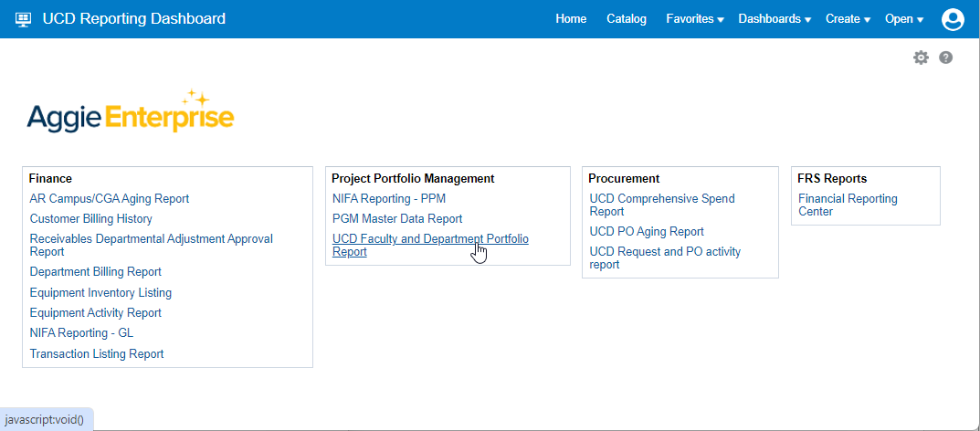
Task: Open the Transaction Listing Report
Action: 97,354
